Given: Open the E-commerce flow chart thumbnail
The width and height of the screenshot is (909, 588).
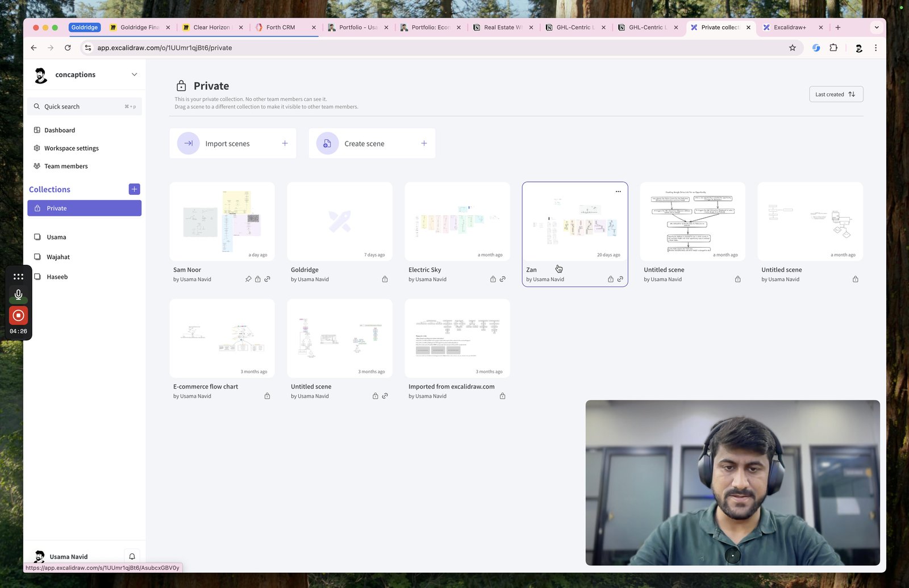Looking at the screenshot, I should [x=222, y=338].
